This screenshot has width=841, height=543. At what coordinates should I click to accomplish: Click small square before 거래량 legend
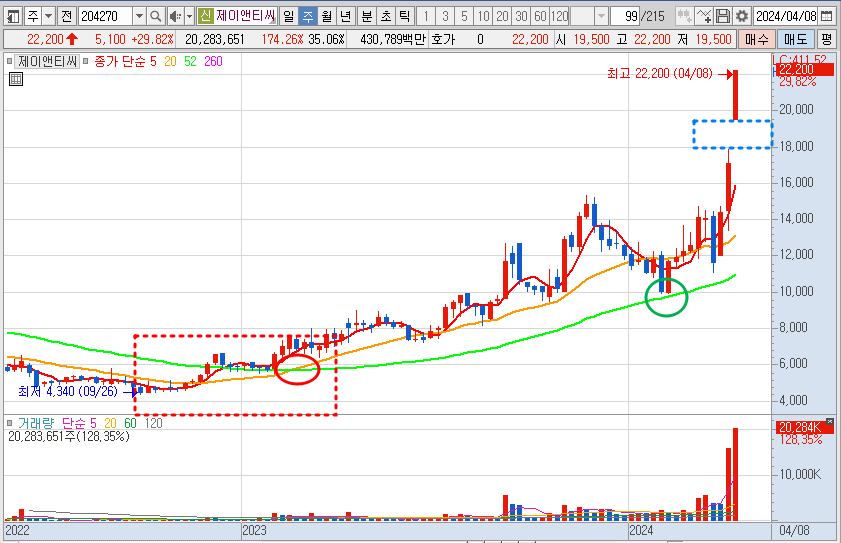click(9, 423)
